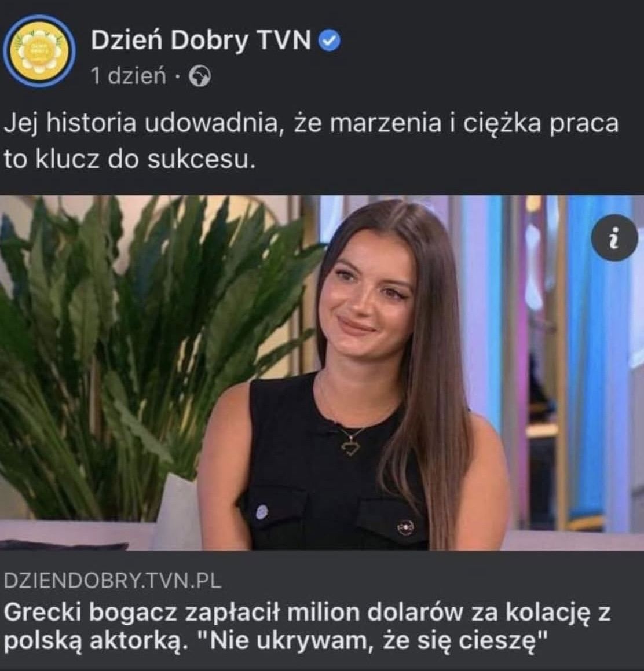Open the Dzień Dobry TVN page name
This screenshot has height=671, width=644.
[x=200, y=41]
